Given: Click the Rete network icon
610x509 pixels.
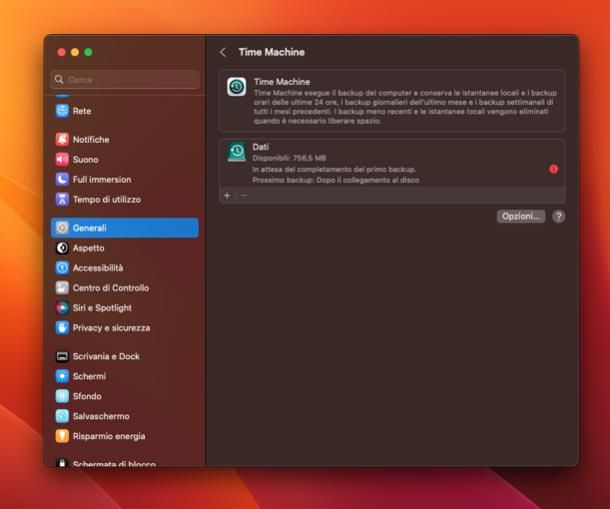Looking at the screenshot, I should point(62,111).
